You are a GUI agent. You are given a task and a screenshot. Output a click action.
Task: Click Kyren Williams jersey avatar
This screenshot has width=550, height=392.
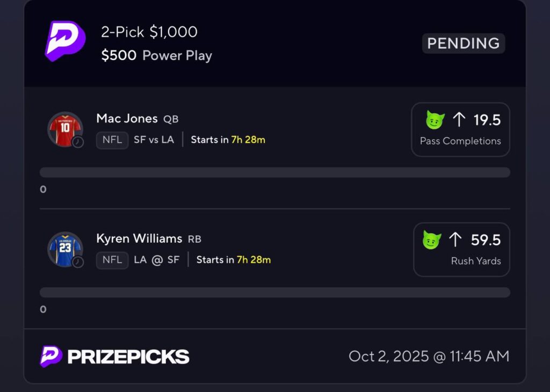[64, 249]
